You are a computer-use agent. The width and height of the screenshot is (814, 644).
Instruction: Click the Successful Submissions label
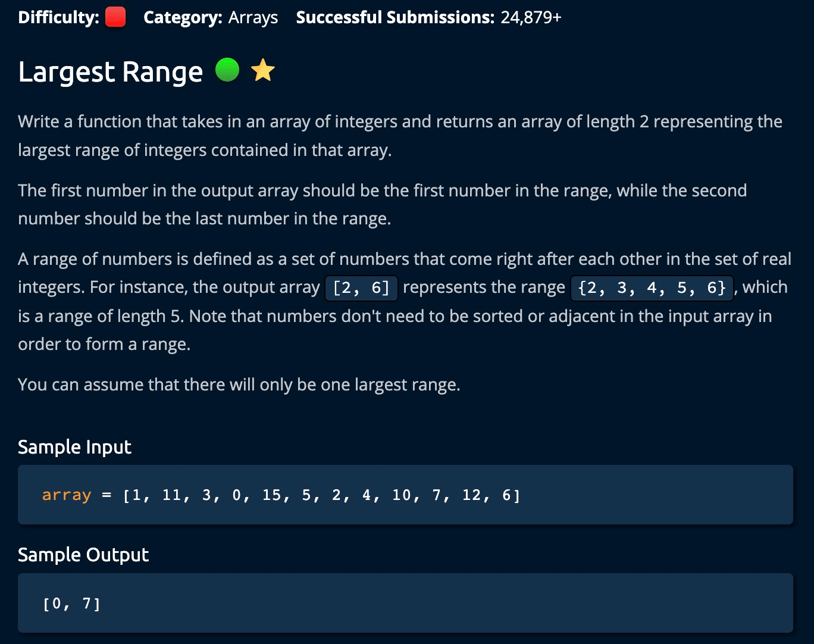point(395,18)
